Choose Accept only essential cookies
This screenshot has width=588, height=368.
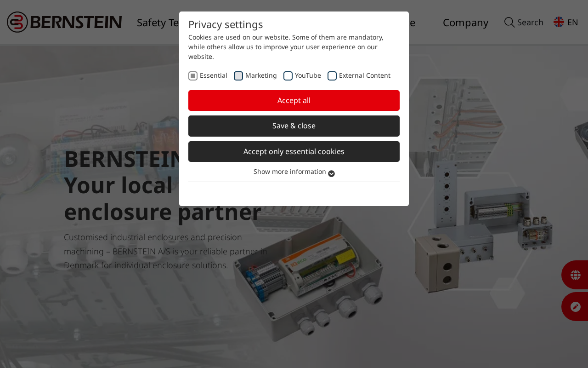pos(294,151)
